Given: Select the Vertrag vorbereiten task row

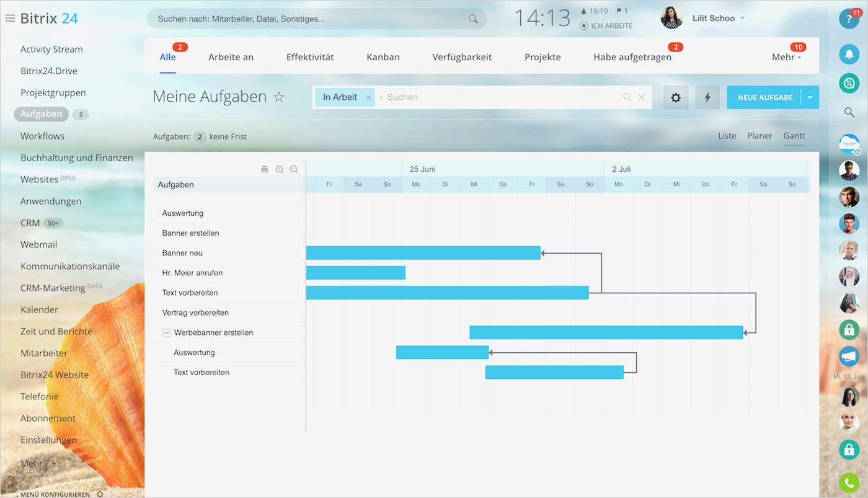Looking at the screenshot, I should pos(229,313).
